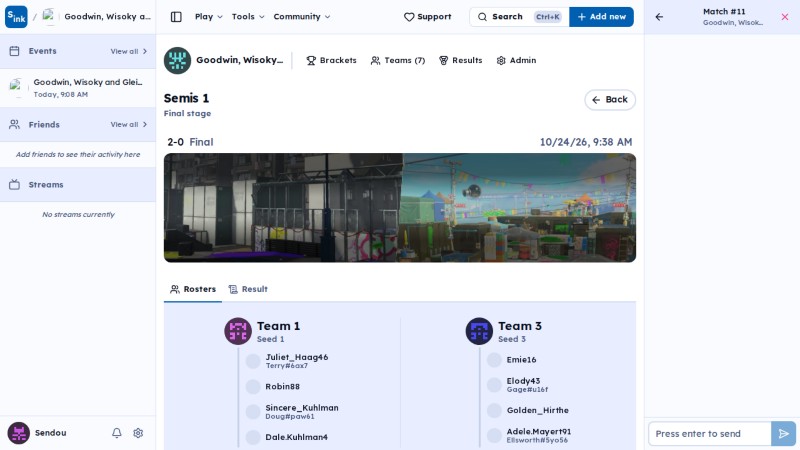Go back in Match #11 chat panel
This screenshot has height=450, width=800.
point(659,17)
